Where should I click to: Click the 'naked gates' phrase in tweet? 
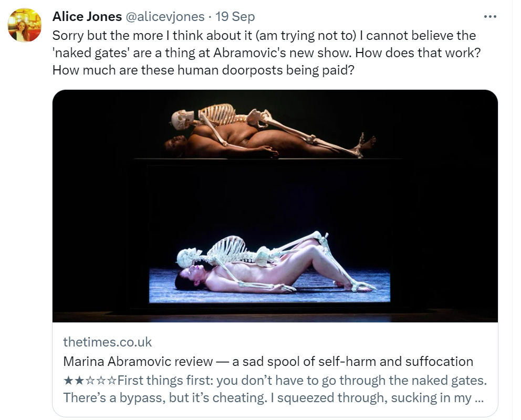pos(91,53)
